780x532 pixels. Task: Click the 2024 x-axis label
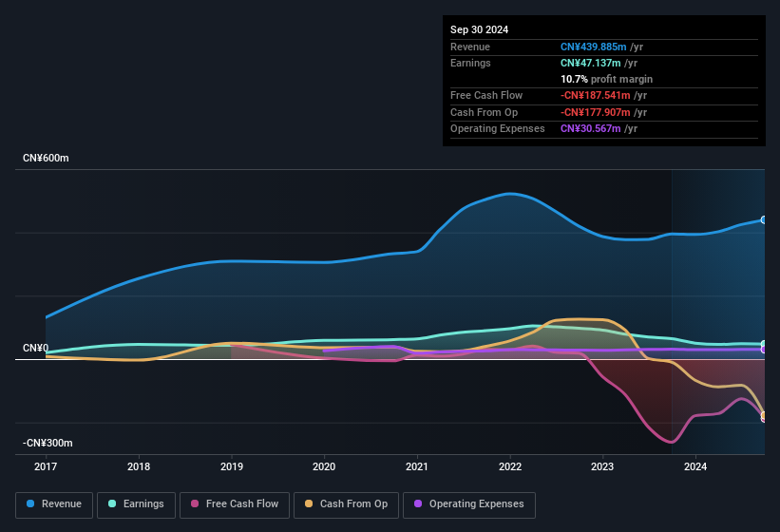(695, 466)
